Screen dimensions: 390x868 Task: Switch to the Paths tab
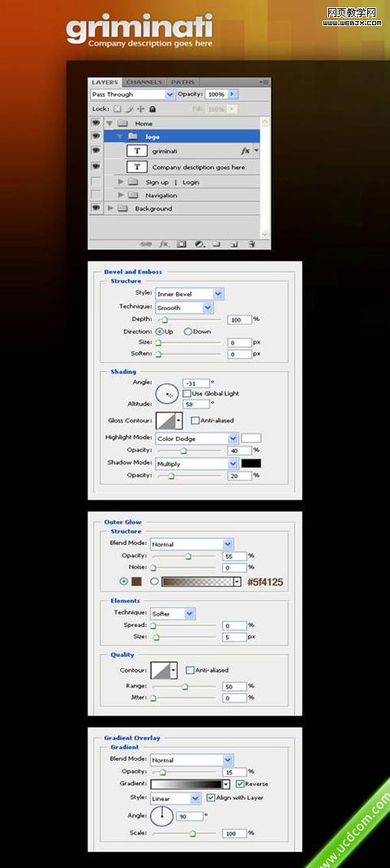pos(182,82)
